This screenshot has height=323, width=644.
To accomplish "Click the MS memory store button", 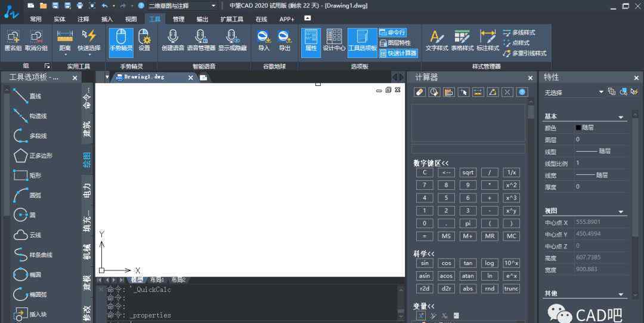I will point(447,236).
